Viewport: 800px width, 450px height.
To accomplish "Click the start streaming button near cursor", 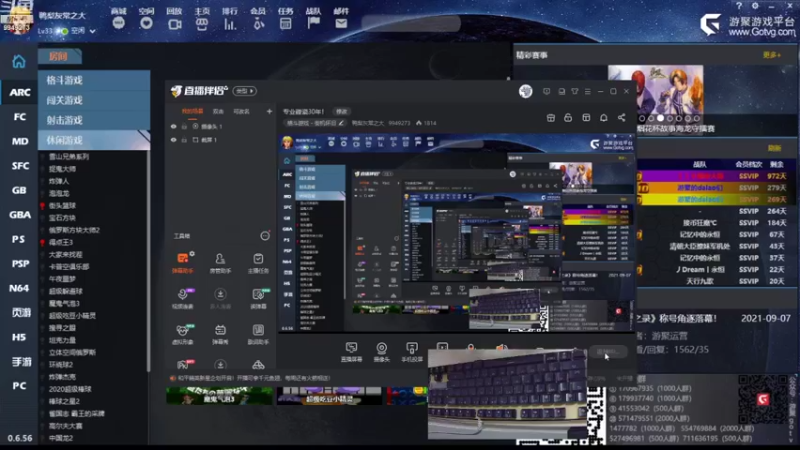I will [608, 352].
